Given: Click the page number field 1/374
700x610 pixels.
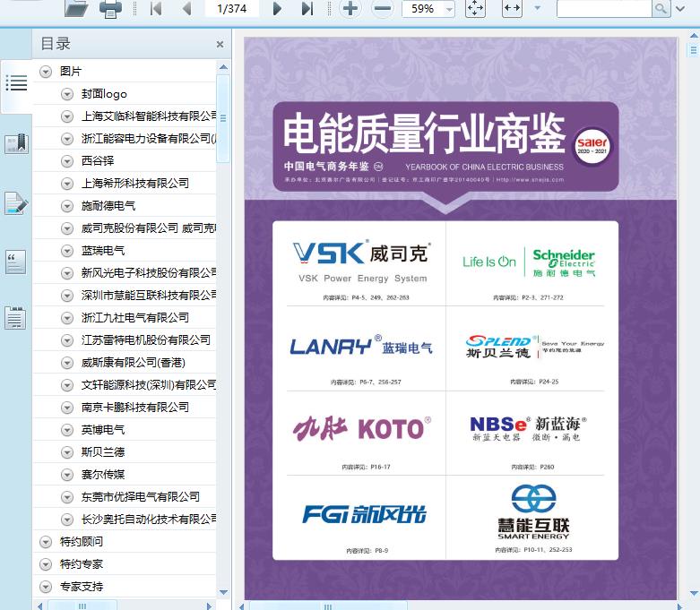Looking at the screenshot, I should [232, 8].
